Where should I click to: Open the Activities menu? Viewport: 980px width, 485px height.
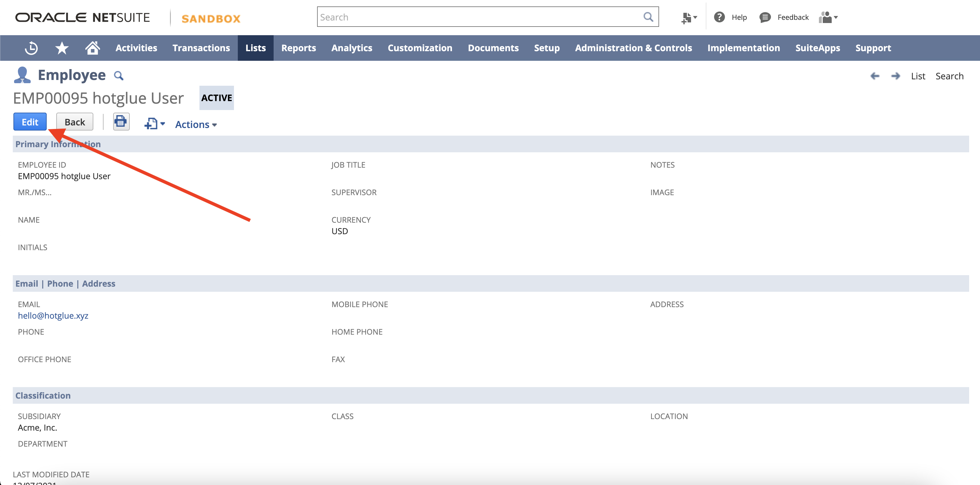136,48
